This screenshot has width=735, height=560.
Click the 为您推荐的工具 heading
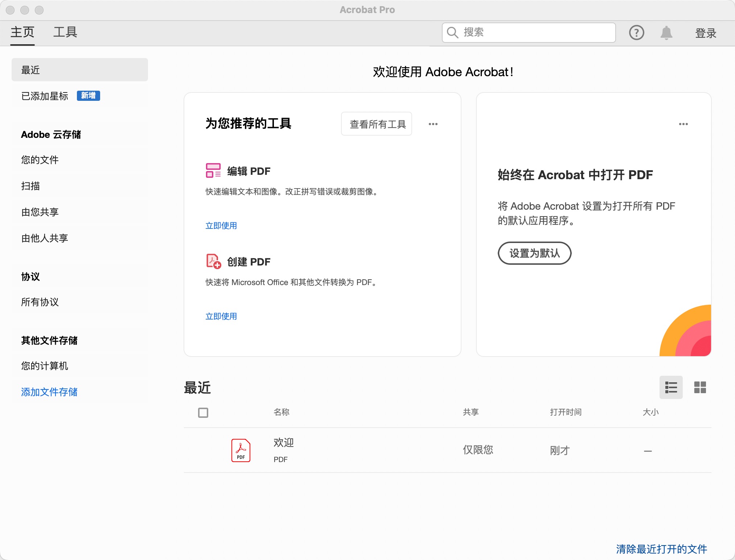[249, 123]
